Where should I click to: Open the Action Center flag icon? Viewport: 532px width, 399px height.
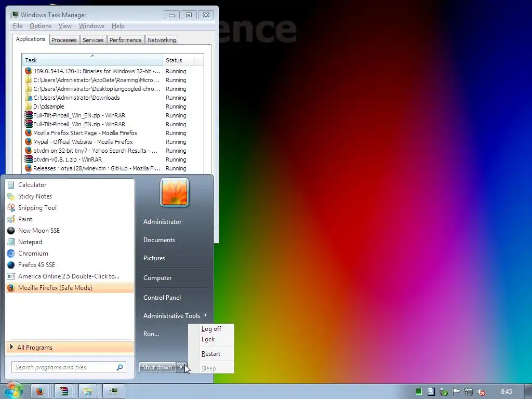456,392
